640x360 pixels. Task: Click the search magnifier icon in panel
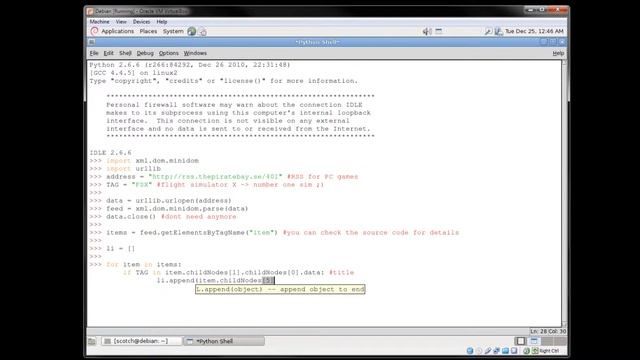488,31
